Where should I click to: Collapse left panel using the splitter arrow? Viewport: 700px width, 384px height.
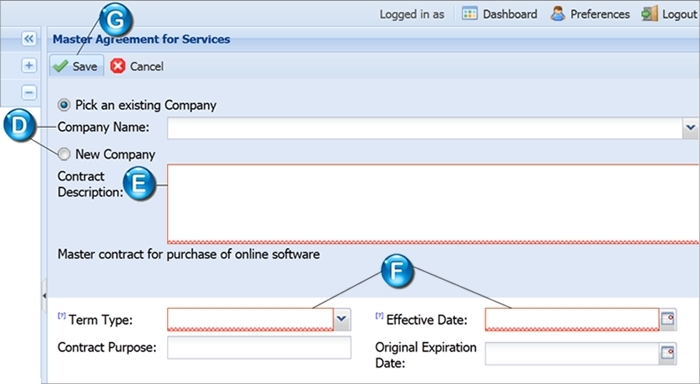coord(44,296)
